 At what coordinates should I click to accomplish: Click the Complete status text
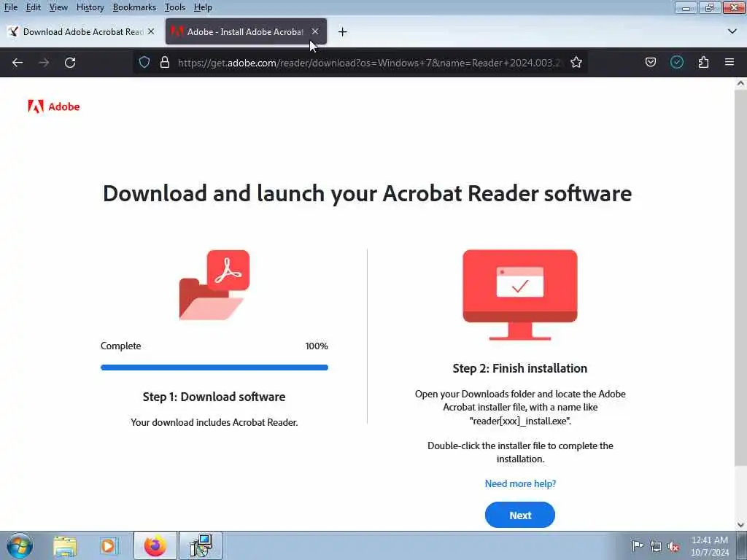tap(120, 346)
